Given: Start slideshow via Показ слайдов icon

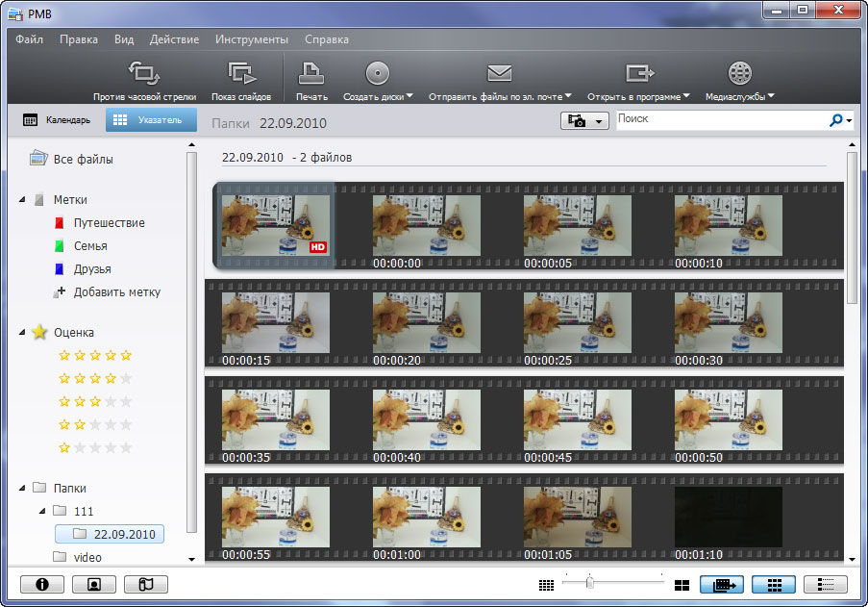Looking at the screenshot, I should point(241,72).
